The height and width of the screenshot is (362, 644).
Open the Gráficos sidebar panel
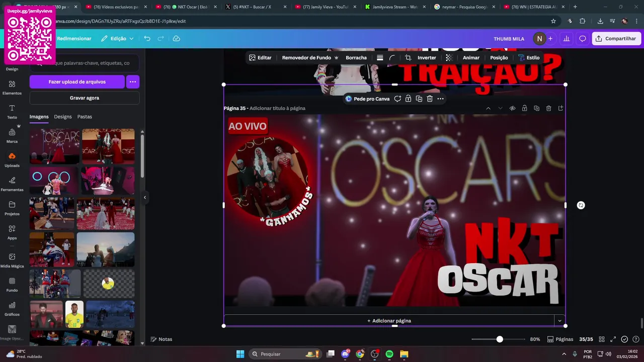point(12,309)
